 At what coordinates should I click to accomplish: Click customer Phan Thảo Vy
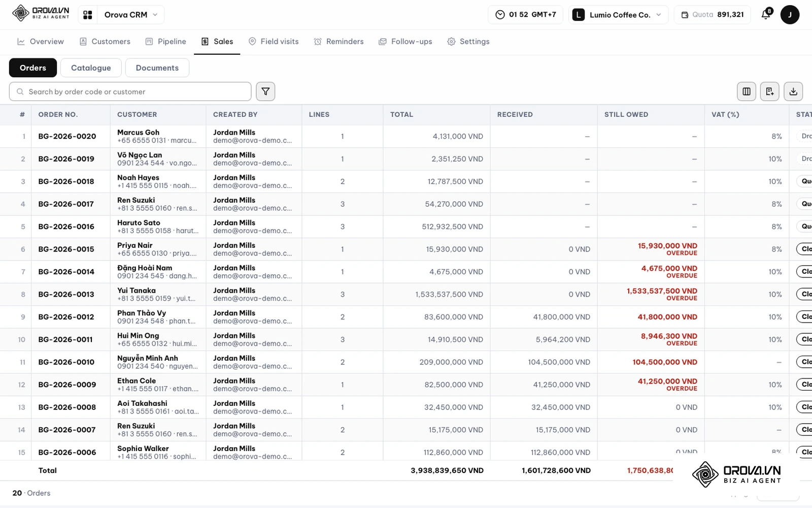click(142, 313)
